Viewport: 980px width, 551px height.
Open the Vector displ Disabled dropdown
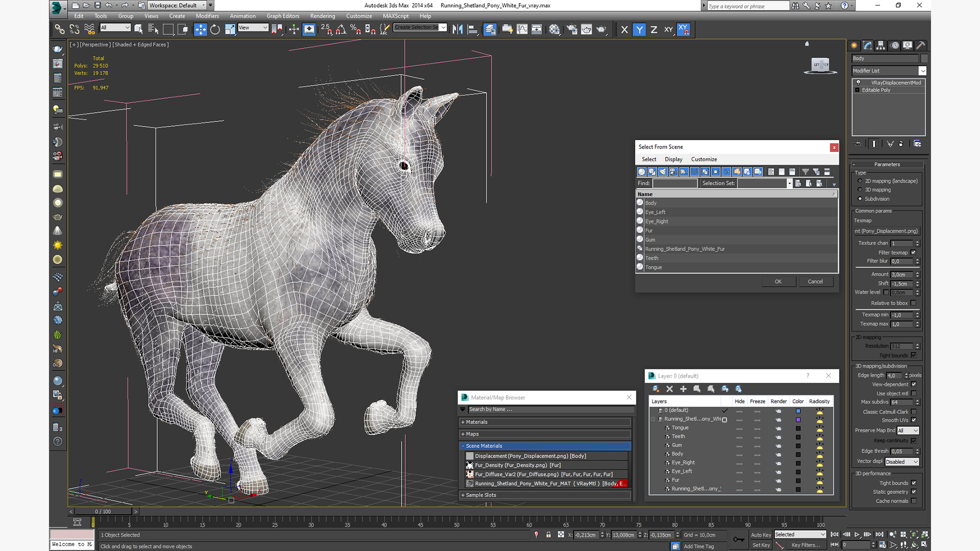point(901,462)
